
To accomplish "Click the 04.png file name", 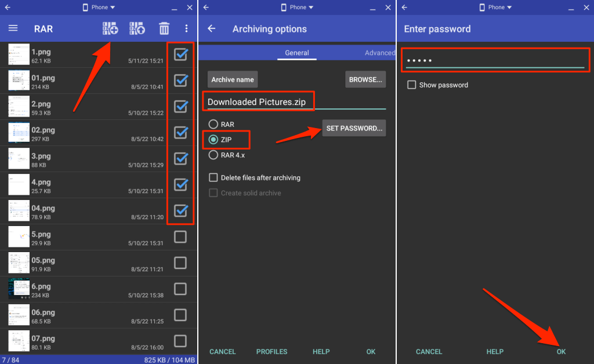I will point(43,208).
